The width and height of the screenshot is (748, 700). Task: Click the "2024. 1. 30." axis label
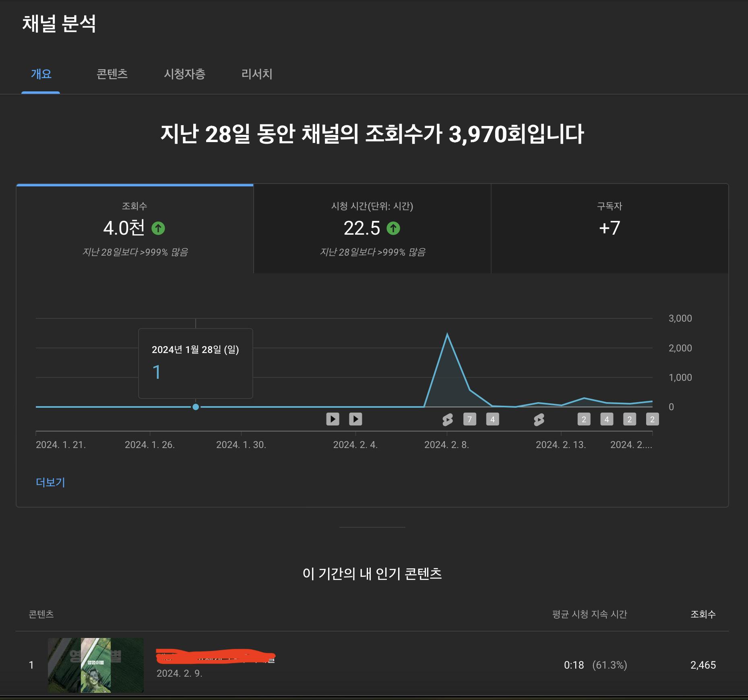[x=241, y=445]
